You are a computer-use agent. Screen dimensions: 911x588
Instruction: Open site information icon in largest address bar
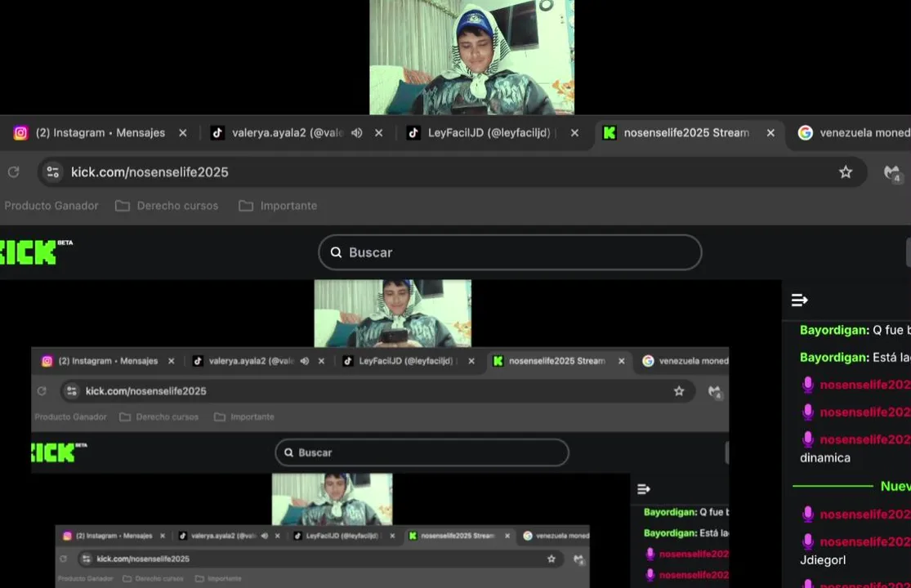[x=53, y=171]
